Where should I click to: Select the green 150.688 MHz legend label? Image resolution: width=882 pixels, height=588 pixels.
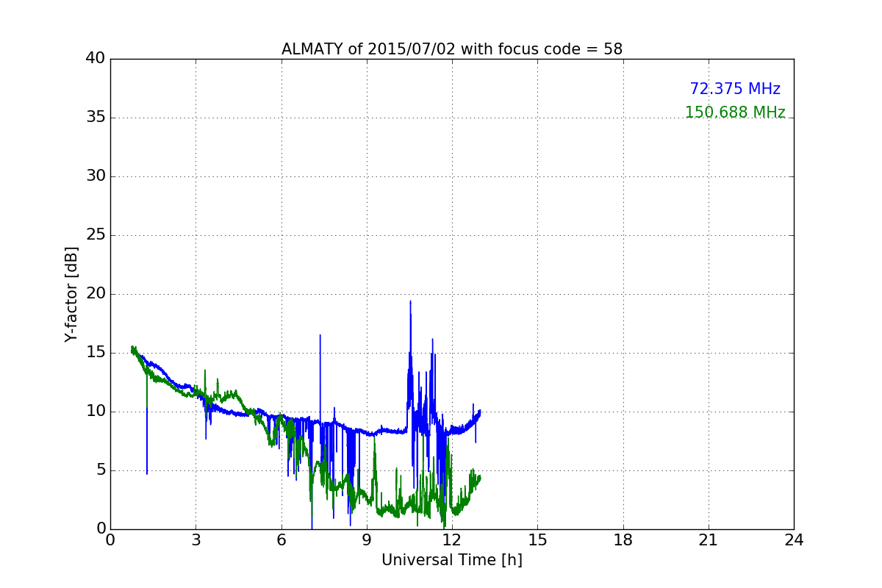[735, 112]
